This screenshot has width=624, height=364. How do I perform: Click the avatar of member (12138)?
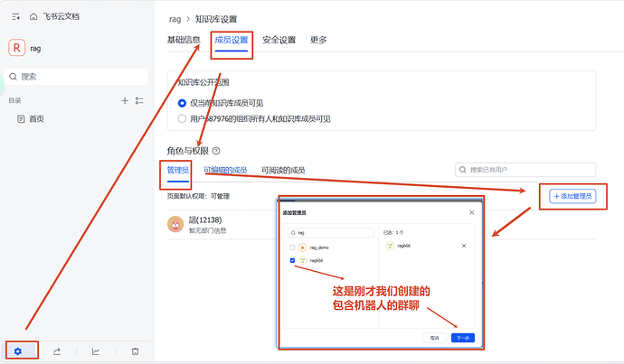click(175, 224)
